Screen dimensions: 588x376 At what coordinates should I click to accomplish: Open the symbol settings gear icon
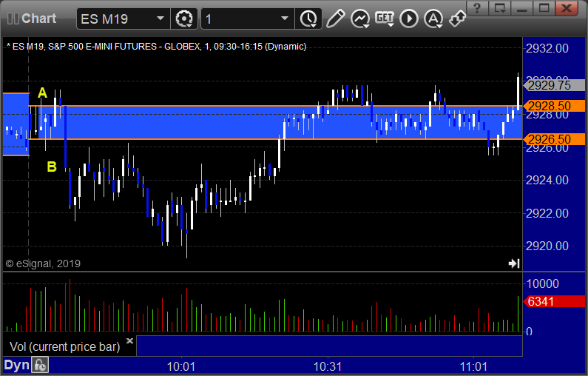(184, 19)
